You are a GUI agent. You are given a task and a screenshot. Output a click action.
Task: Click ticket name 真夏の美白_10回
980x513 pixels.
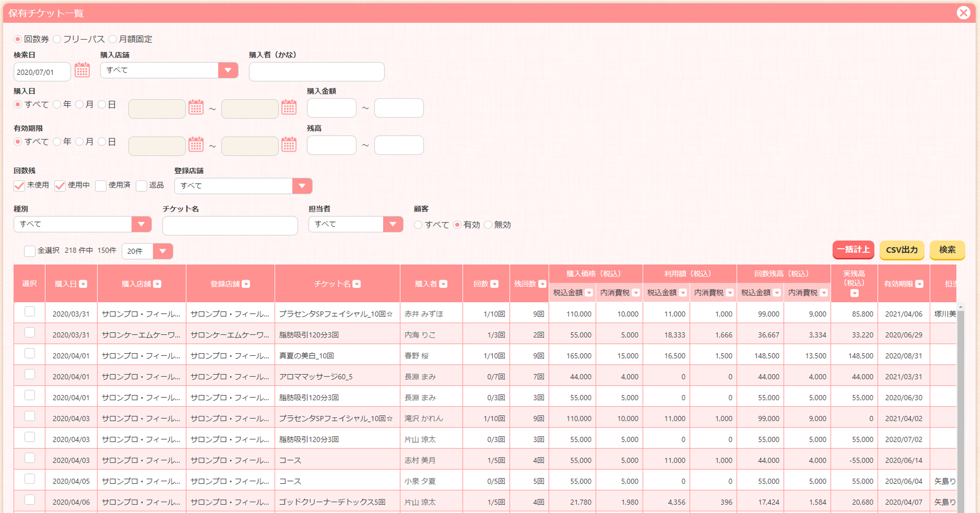(306, 356)
